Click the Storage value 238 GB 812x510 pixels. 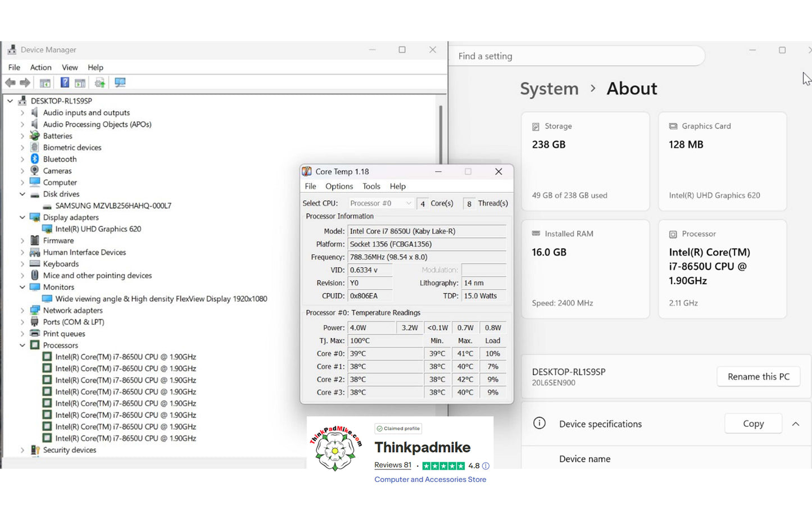point(548,144)
